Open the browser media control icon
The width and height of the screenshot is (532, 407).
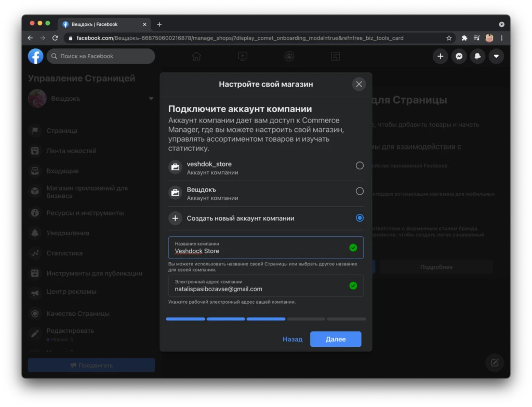477,38
